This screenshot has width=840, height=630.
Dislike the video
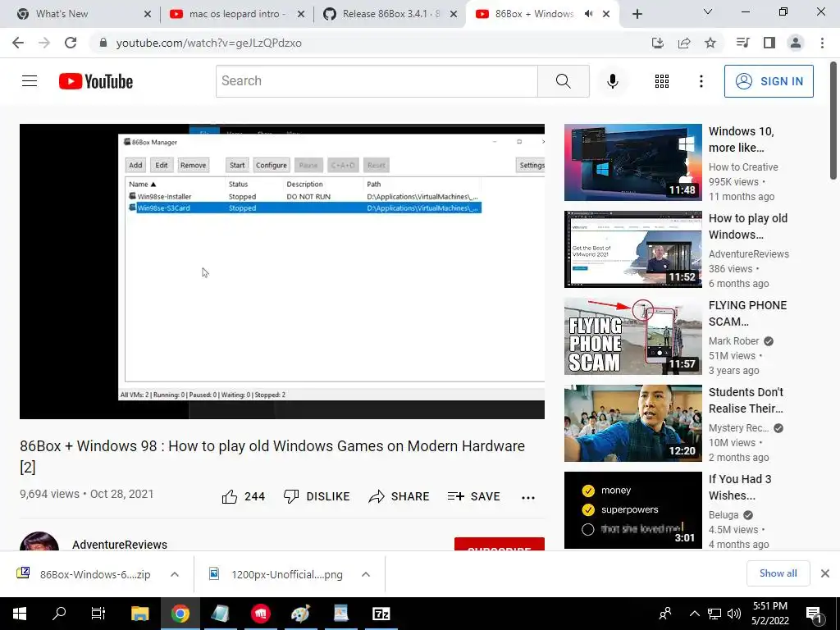(x=317, y=496)
